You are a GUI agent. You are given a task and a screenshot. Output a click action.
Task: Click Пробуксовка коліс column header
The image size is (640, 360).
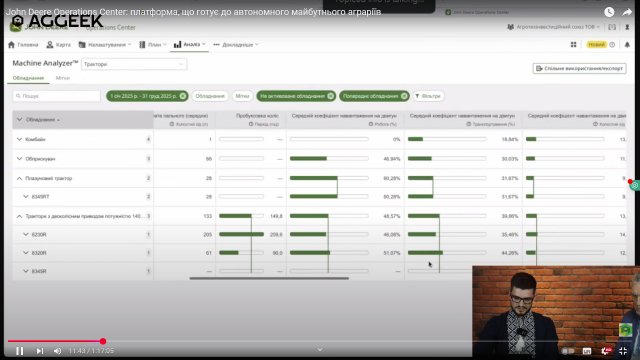click(257, 116)
